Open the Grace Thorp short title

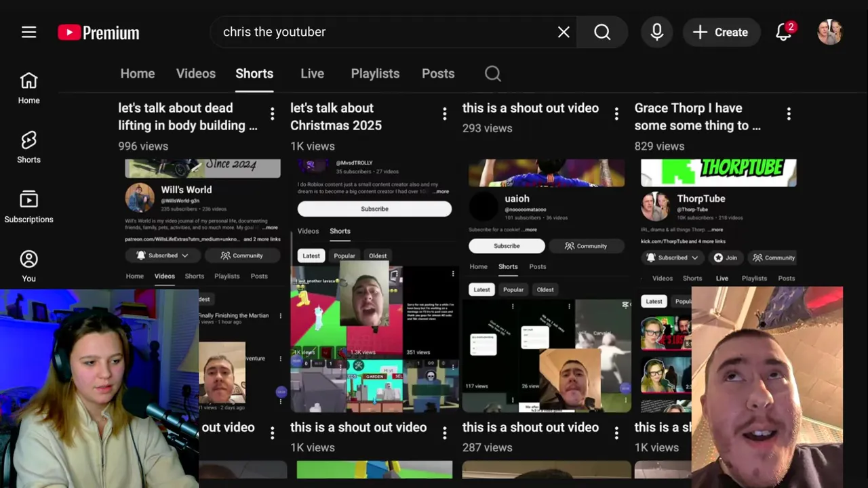(x=698, y=117)
